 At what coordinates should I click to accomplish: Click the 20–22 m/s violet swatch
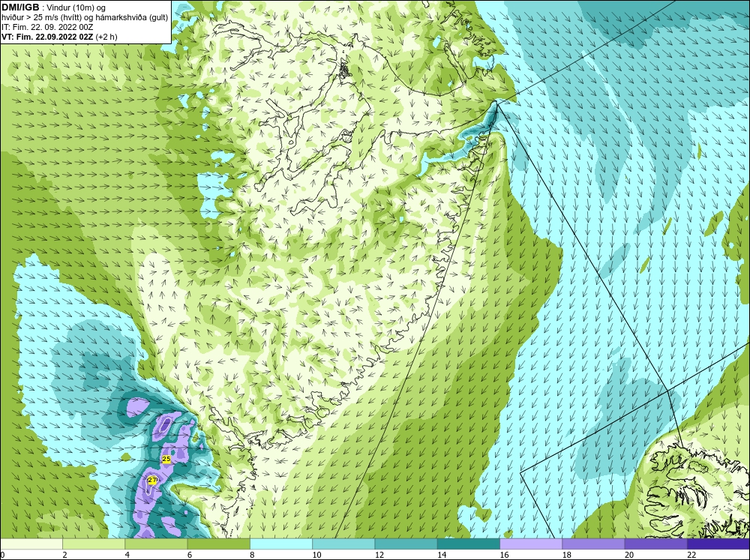coord(655,544)
